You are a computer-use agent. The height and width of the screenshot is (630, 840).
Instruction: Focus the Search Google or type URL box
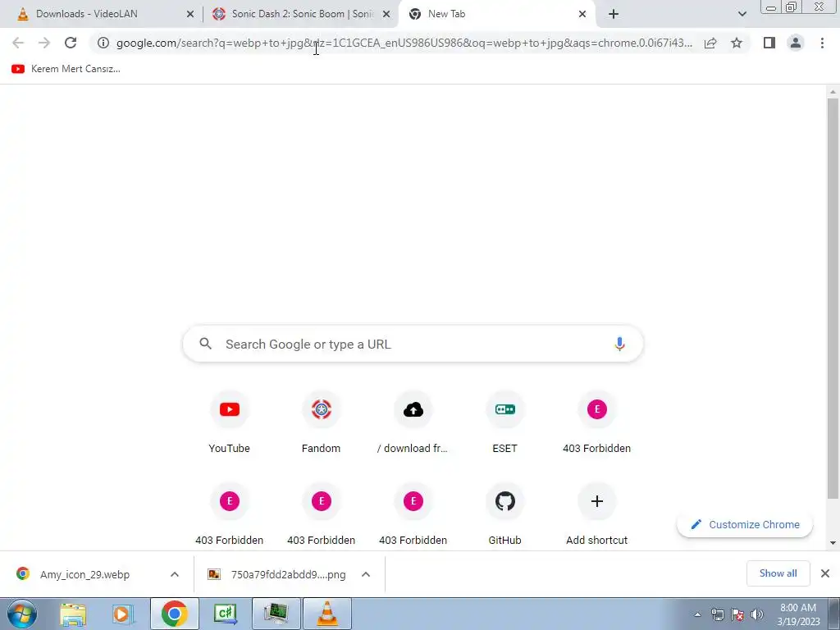(x=413, y=344)
